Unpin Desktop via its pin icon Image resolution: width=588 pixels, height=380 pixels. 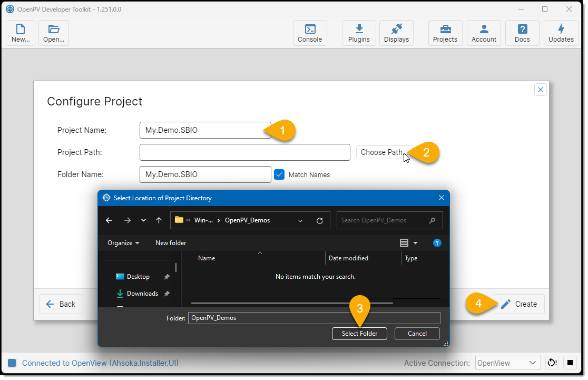(166, 277)
